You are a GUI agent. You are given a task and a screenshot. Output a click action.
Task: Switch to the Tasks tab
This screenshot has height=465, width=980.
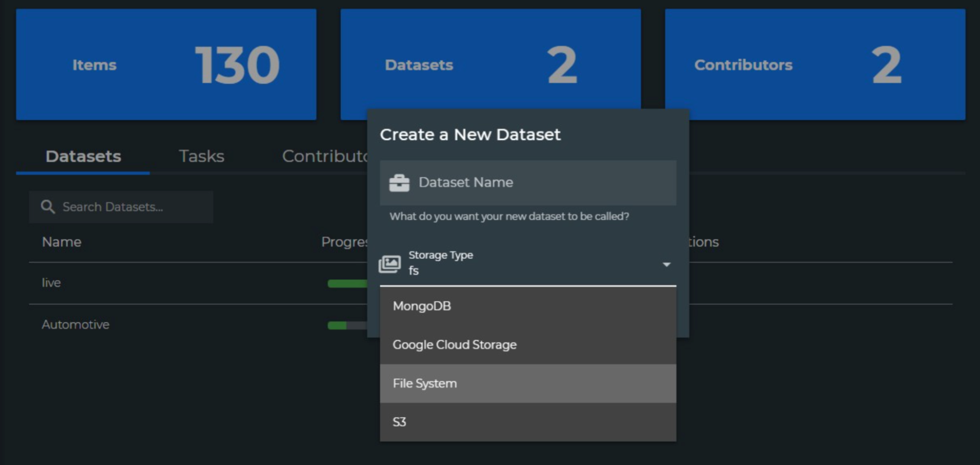[x=201, y=156]
